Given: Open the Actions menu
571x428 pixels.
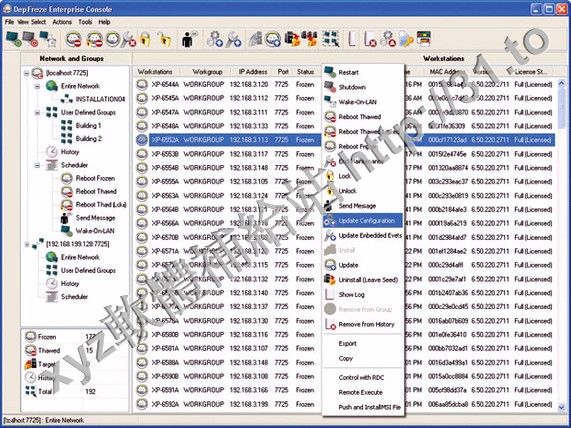Looking at the screenshot, I should 62,22.
